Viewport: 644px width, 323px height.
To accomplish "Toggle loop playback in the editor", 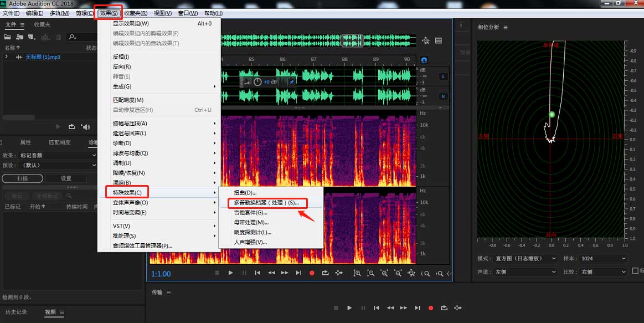I will (325, 273).
